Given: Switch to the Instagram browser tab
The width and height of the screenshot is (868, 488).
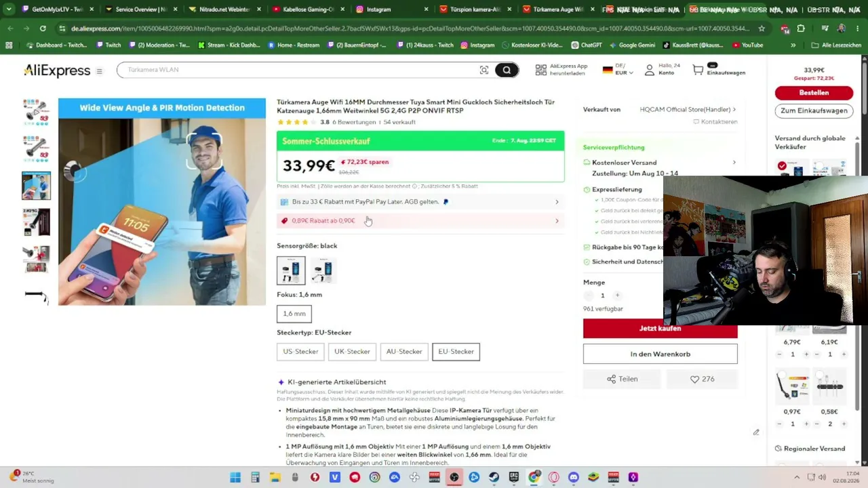Looking at the screenshot, I should (391, 9).
